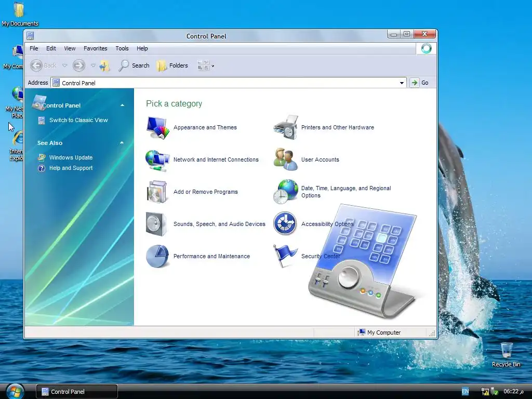Click the User Accounts text link

320,159
